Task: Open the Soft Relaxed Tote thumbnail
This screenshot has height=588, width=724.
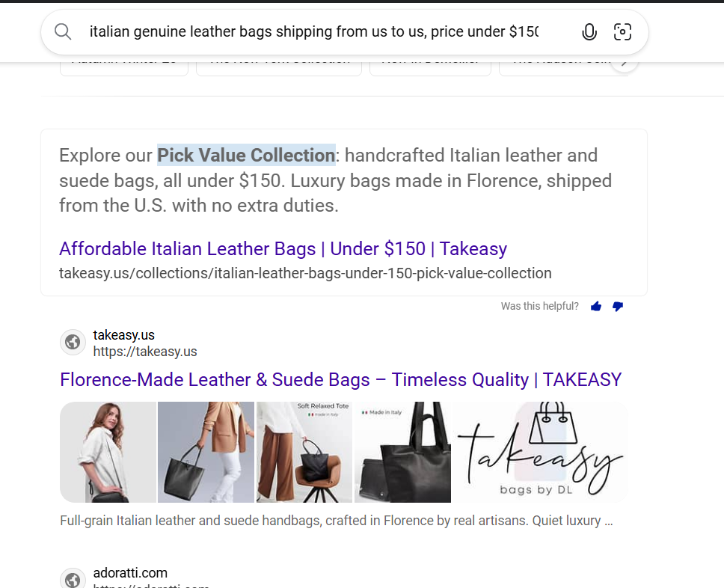Action: 304,452
